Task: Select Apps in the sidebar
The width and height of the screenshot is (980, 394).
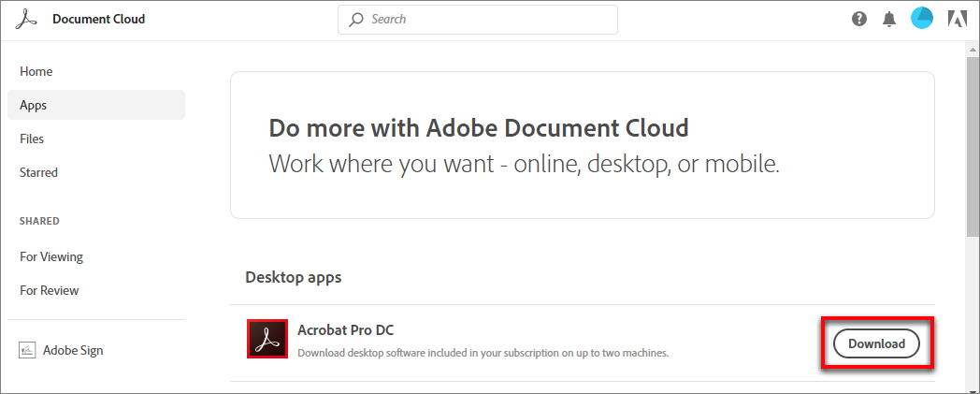Action: (96, 105)
